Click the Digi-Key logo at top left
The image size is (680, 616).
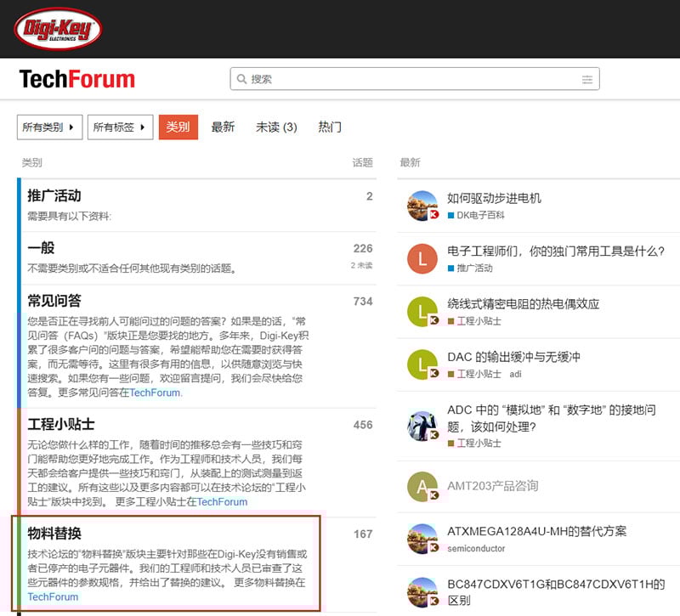59,28
